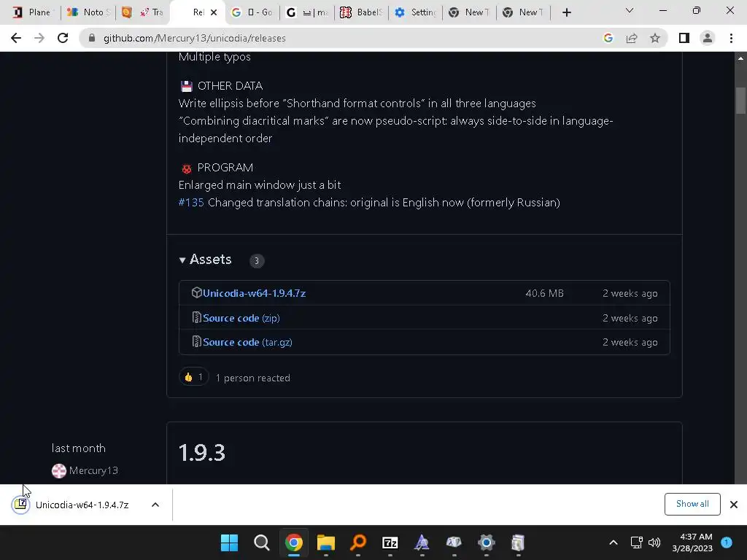Open the network icon in system tray
The image size is (747, 560).
pyautogui.click(x=636, y=542)
